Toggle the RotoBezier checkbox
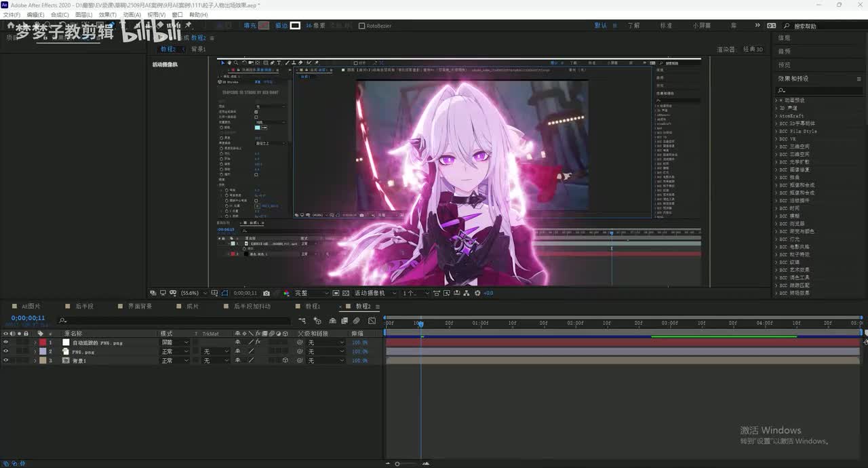The height and width of the screenshot is (468, 868). tap(361, 26)
